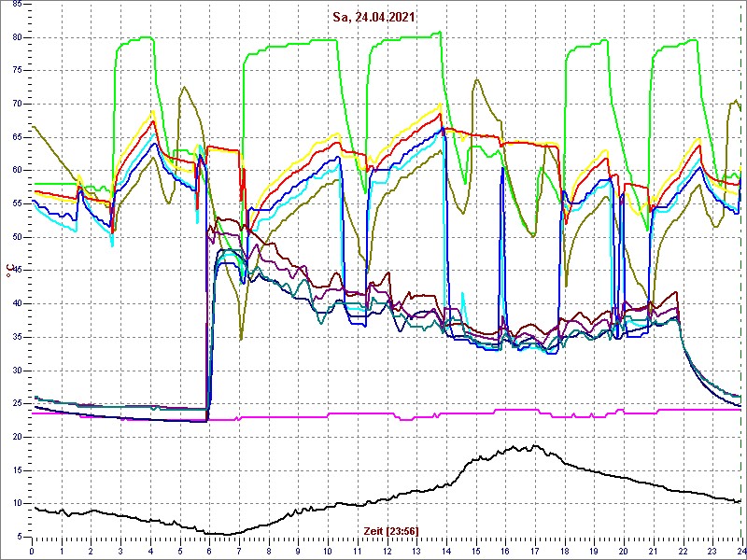Click the "Zeit [23:56]" time axis label
Viewport: 747px width, 560px height.
(391, 530)
